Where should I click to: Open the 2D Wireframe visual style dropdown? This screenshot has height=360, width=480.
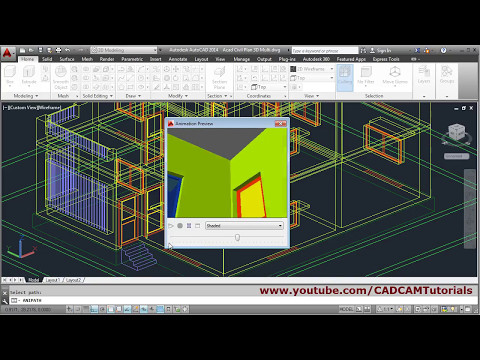[312, 69]
